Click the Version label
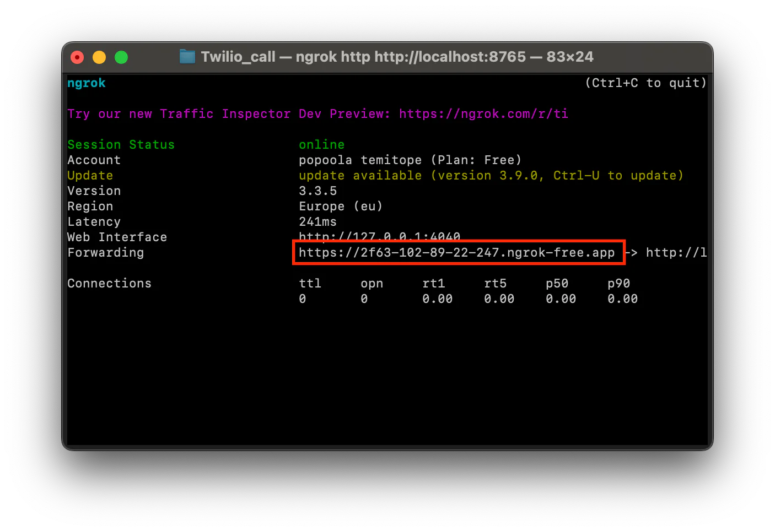Viewport: 775px width, 532px height. [x=94, y=191]
